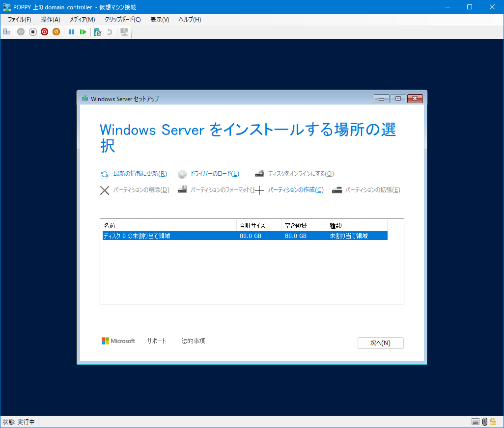Click the green Reset/Resume toolbar icon

[83, 32]
